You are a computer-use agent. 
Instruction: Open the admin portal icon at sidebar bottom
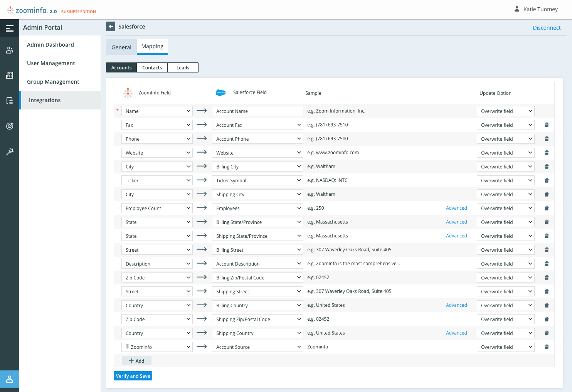point(10,379)
